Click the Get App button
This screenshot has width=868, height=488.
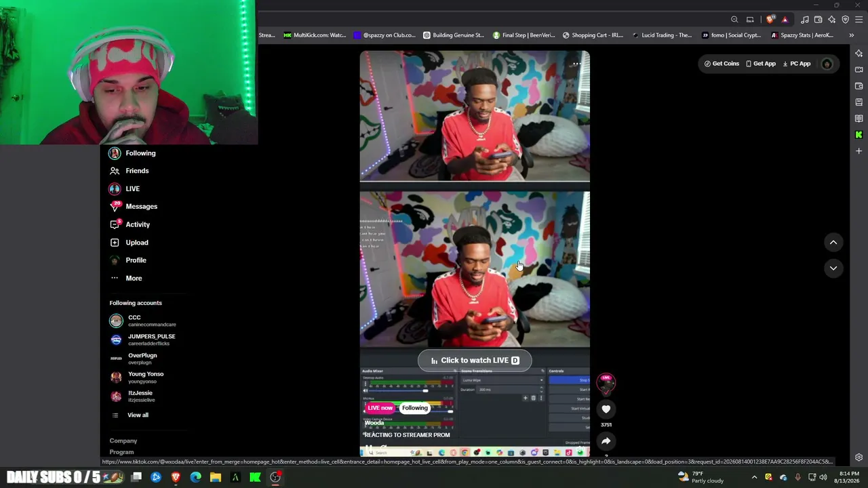point(760,64)
